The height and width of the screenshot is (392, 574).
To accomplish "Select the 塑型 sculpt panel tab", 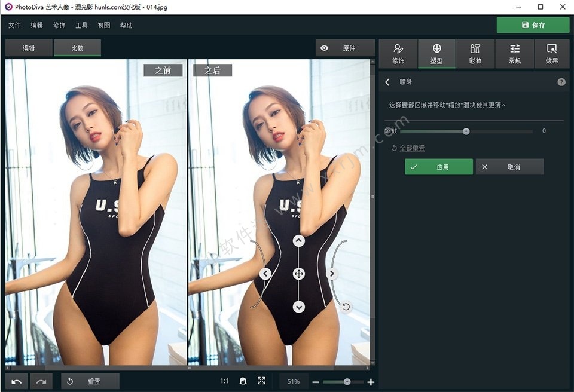I will pos(436,54).
